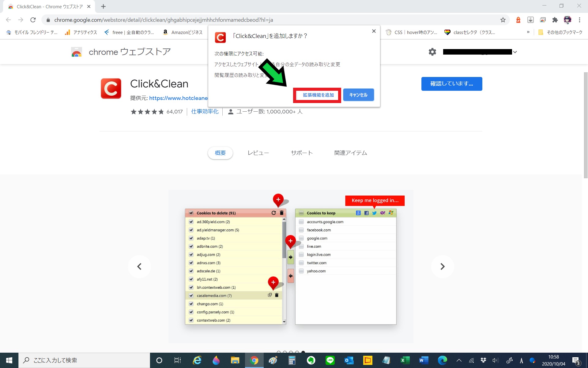Screen dimensions: 588x368
Task: Open the Chrome profile avatar
Action: tap(567, 20)
